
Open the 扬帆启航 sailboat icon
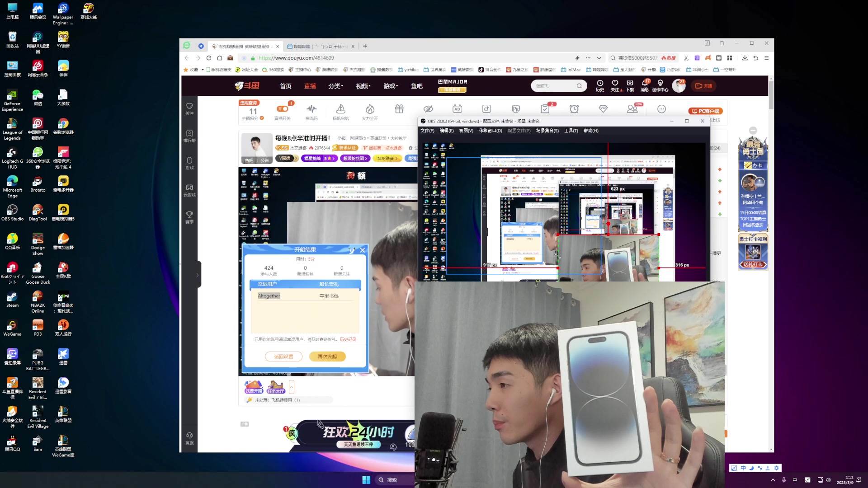point(340,109)
